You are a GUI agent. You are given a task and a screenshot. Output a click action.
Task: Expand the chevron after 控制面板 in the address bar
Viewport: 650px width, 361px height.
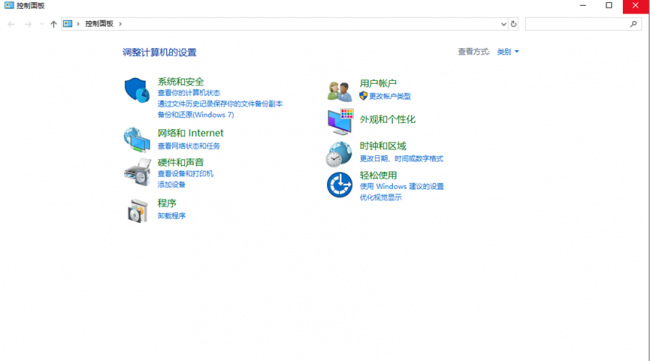120,24
